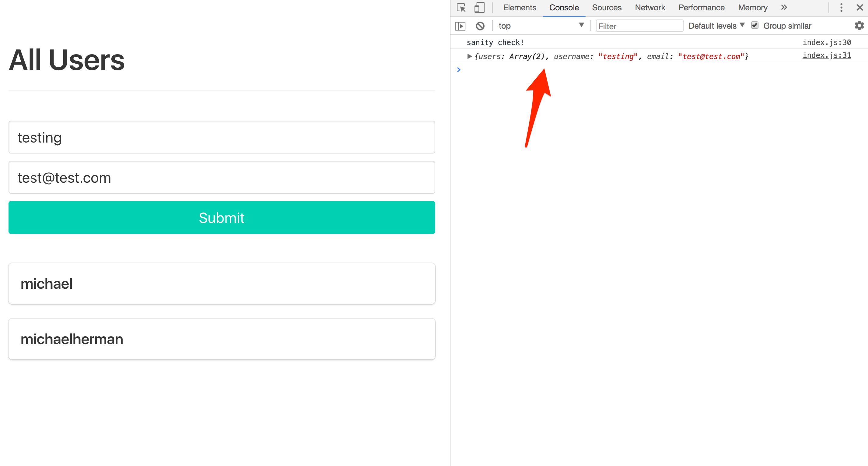Expand the logged users object
This screenshot has width=868, height=466.
469,56
